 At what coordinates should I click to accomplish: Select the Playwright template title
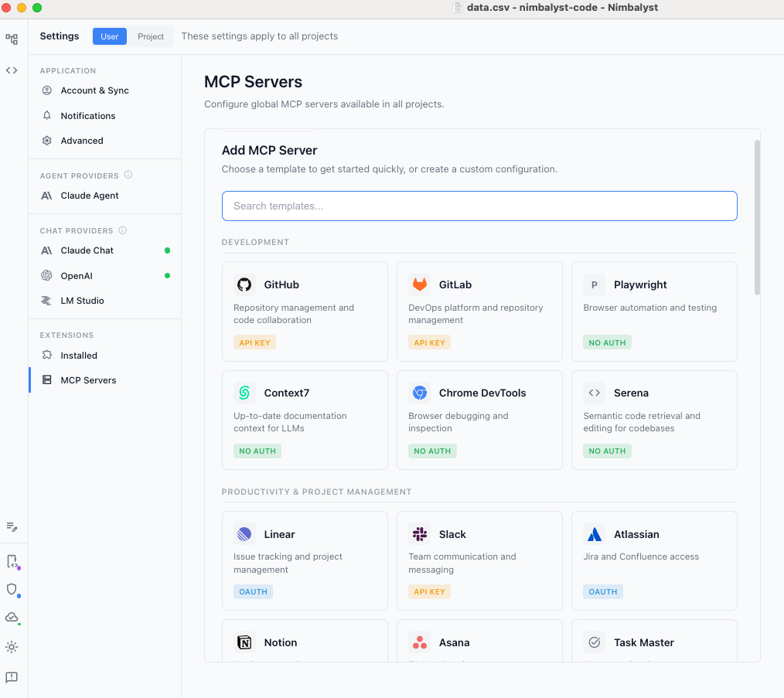[640, 284]
